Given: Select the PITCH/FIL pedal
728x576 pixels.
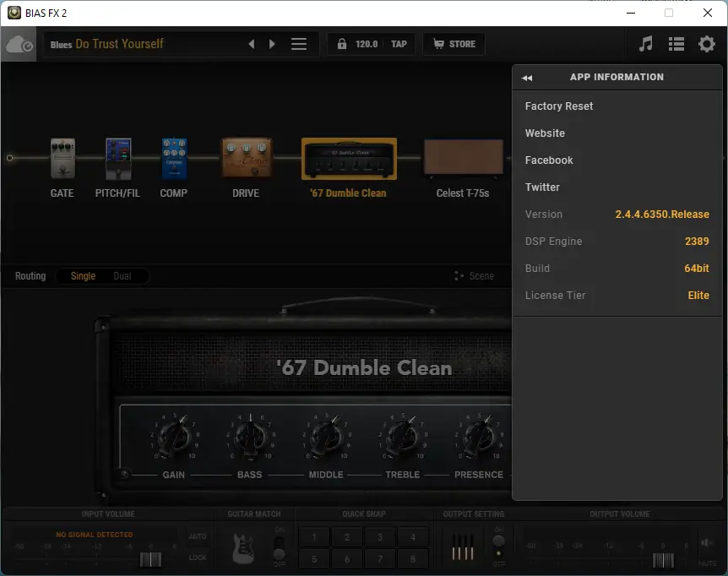Looking at the screenshot, I should [118, 158].
